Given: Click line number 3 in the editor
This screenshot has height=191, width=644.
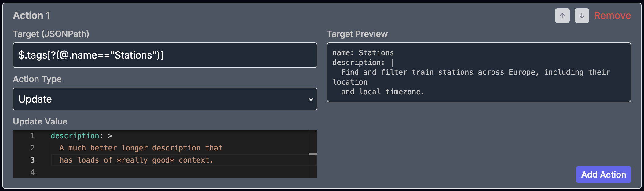Looking at the screenshot, I should 32,160.
